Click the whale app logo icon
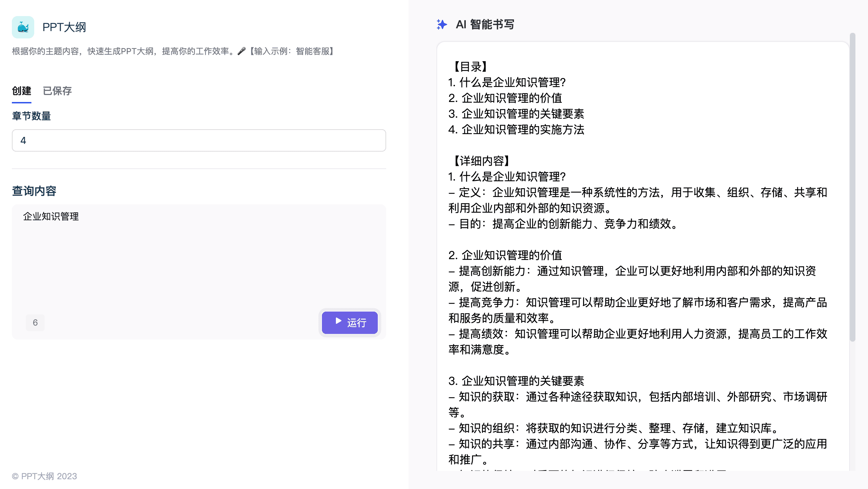The height and width of the screenshot is (489, 868). coord(23,27)
